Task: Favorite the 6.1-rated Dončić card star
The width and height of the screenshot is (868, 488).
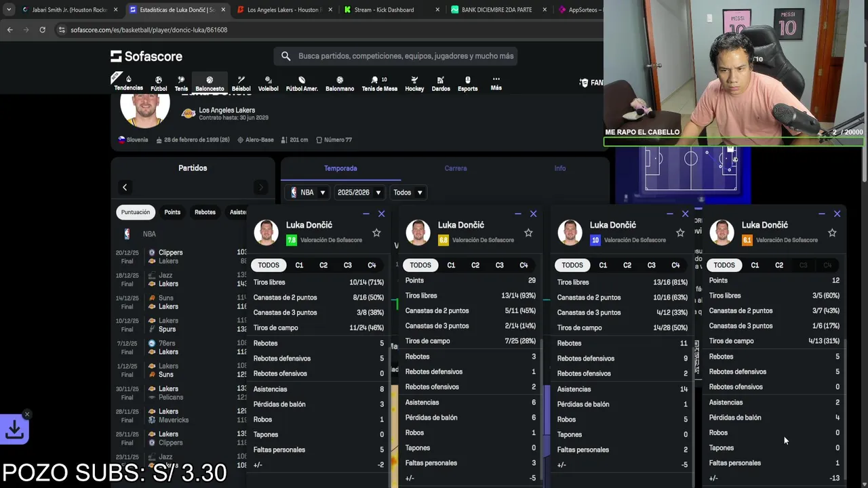Action: pos(832,232)
